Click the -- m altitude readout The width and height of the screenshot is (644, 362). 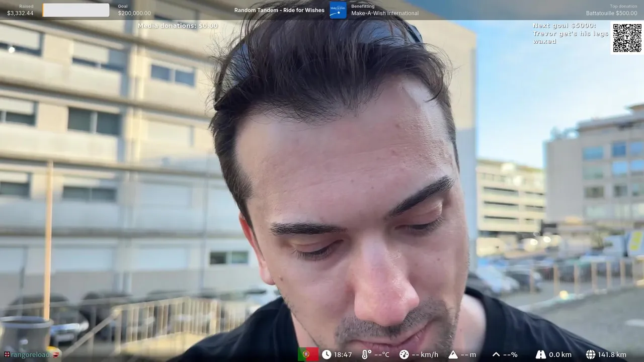coord(468,354)
